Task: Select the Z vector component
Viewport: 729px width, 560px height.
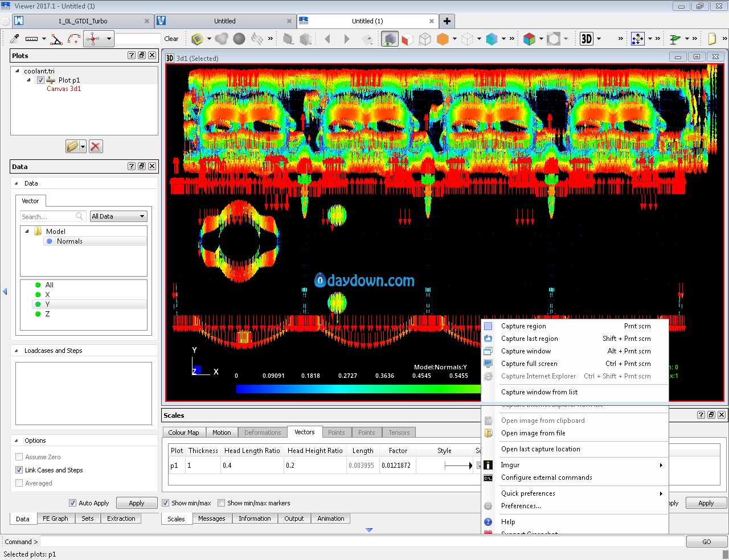Action: coord(47,314)
